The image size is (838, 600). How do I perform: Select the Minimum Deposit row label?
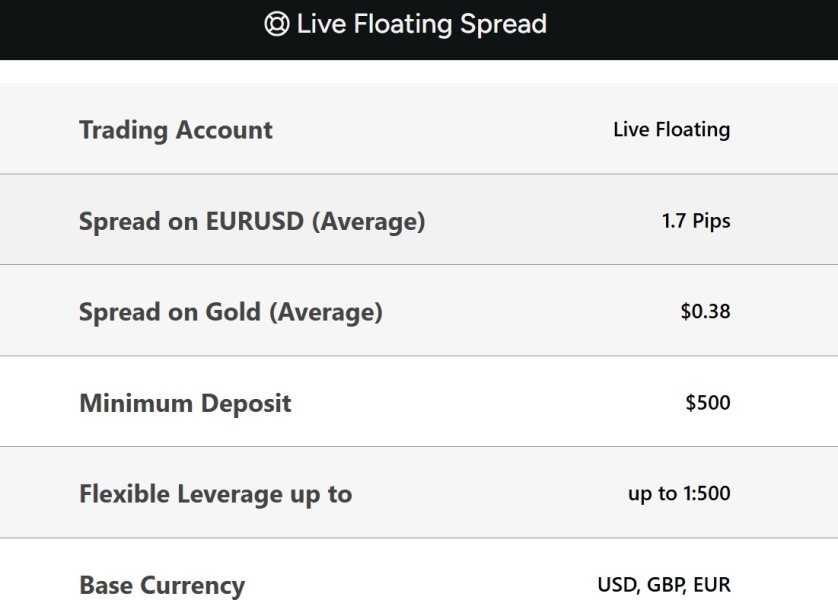[185, 404]
